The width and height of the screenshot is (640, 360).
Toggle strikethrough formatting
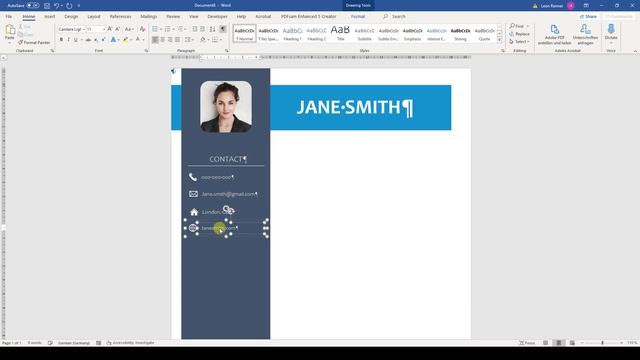(88, 40)
